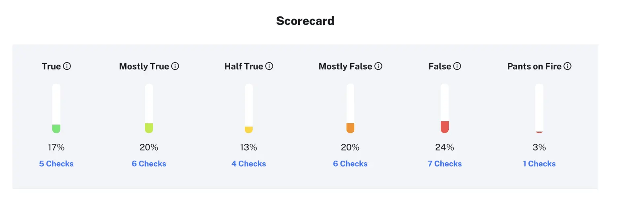Screen dimensions: 644x198
Task: Click the 6 Checks link under Mostly True
Action: point(149,164)
